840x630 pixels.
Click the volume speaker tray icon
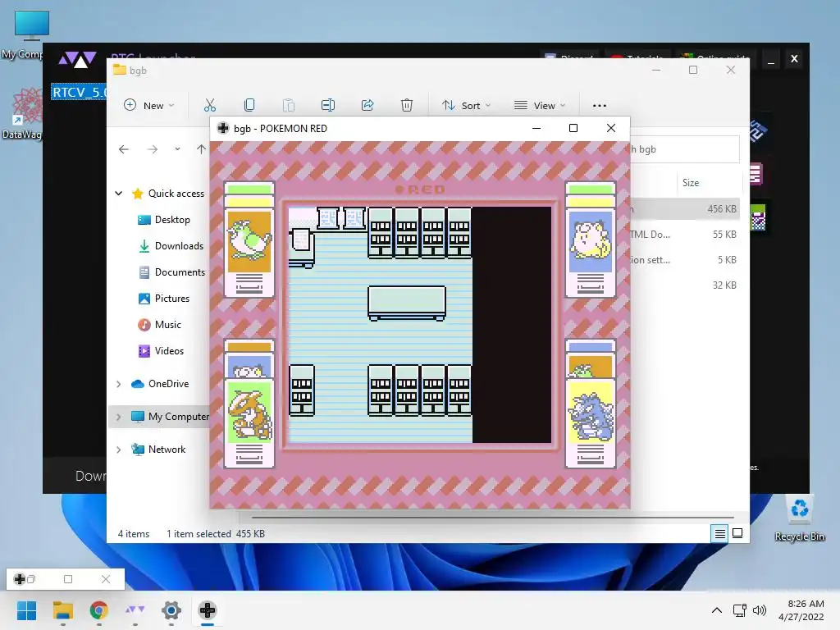tap(759, 610)
